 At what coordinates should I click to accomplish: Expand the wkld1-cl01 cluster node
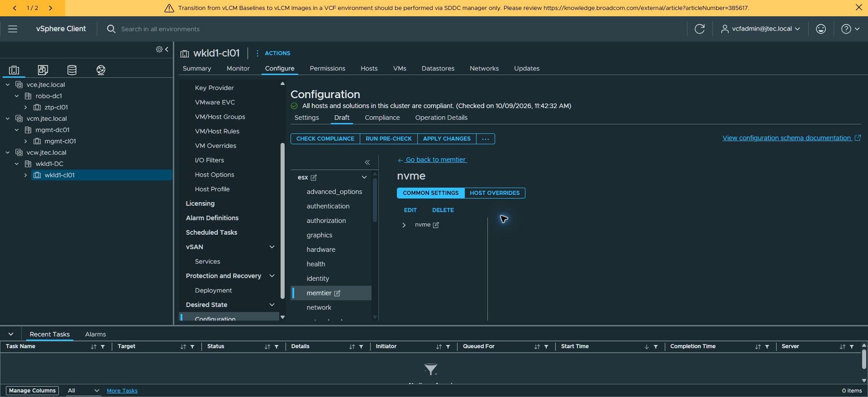[x=25, y=175]
